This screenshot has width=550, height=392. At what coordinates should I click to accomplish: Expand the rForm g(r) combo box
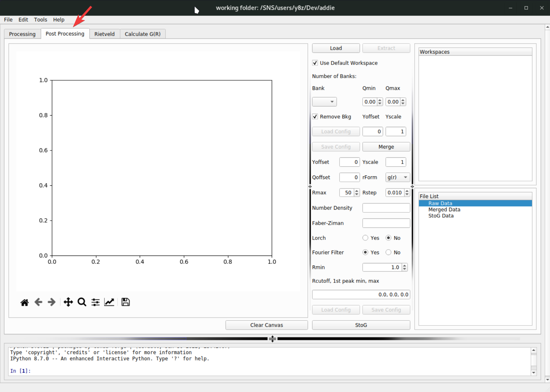[397, 177]
